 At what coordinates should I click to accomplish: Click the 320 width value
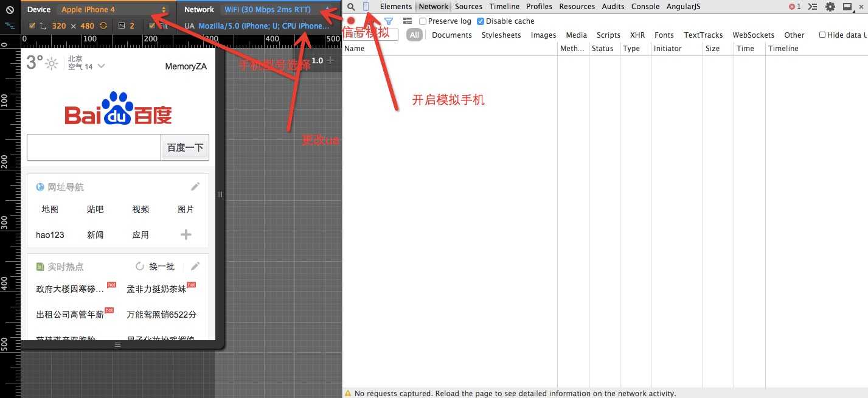coord(59,26)
